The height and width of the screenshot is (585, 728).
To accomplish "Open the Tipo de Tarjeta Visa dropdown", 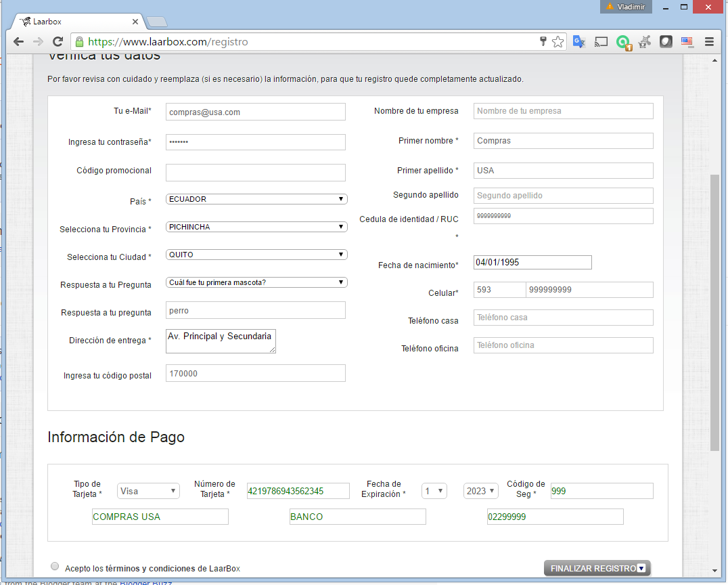I will [148, 491].
